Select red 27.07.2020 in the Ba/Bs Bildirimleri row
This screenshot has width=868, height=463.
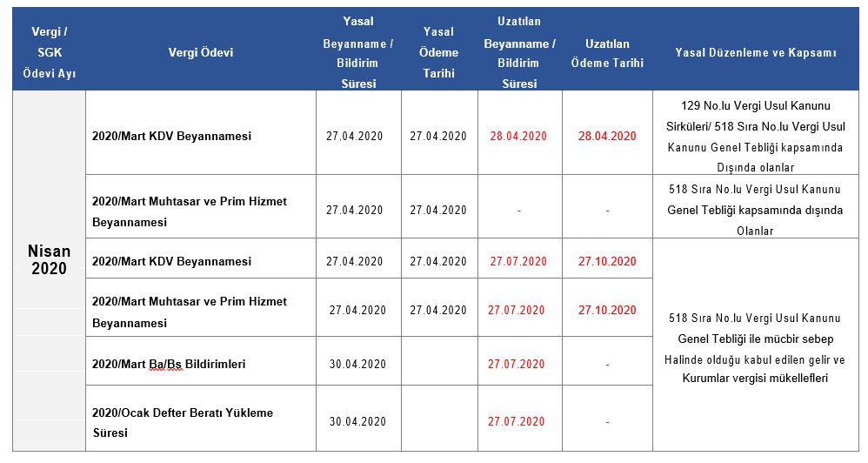[517, 364]
